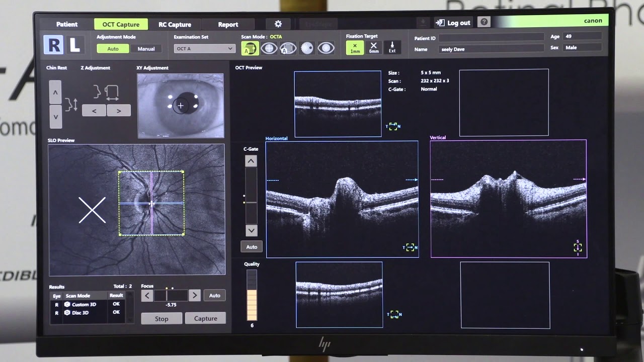Click the S-I orientation icon in Vertical view
This screenshot has height=362, width=644.
pyautogui.click(x=578, y=247)
